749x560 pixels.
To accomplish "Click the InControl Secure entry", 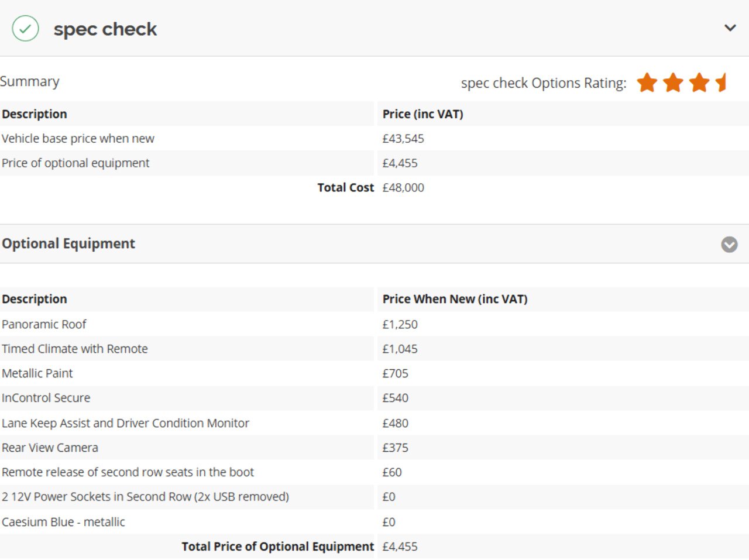I will coord(46,398).
